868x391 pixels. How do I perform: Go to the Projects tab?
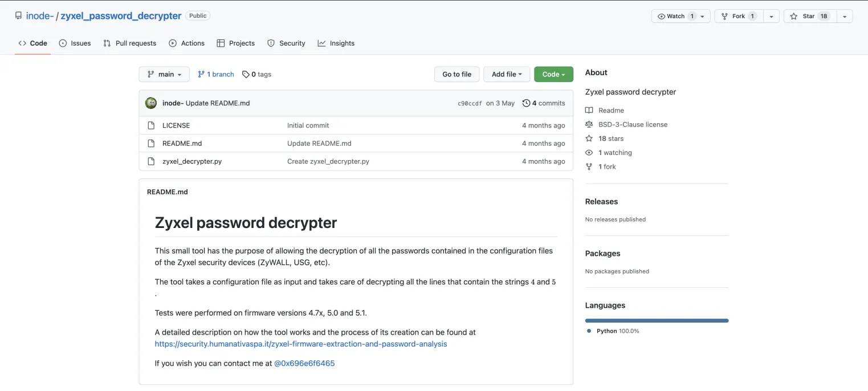pos(235,43)
